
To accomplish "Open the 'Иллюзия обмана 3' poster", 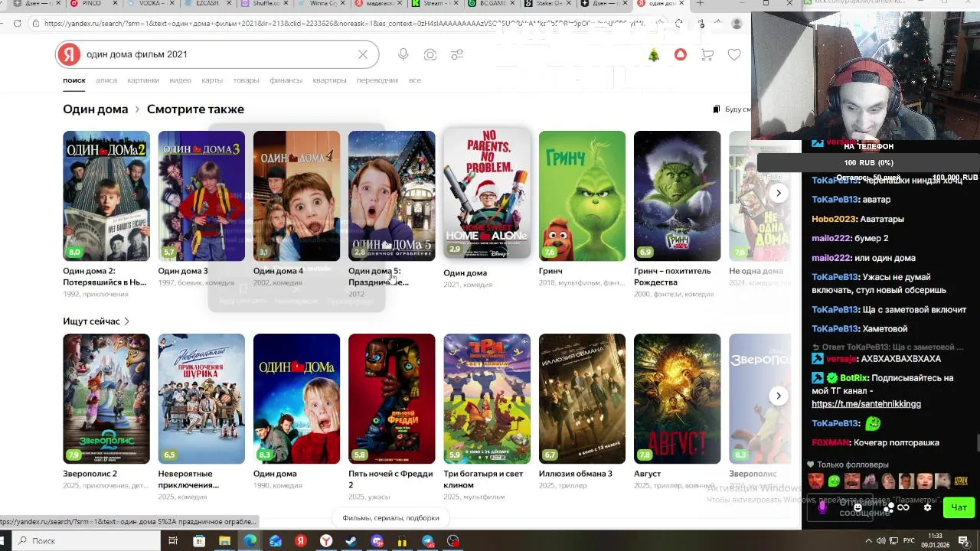I will 582,399.
